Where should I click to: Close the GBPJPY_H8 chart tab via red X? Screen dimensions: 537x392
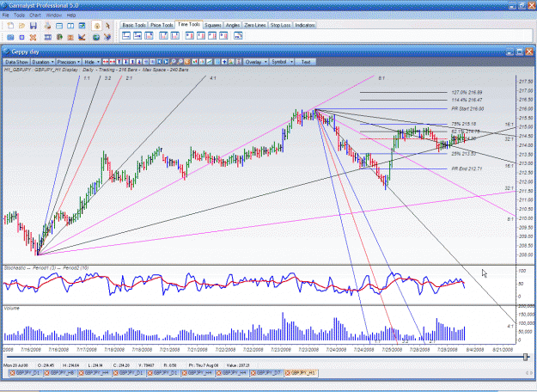tap(47, 373)
